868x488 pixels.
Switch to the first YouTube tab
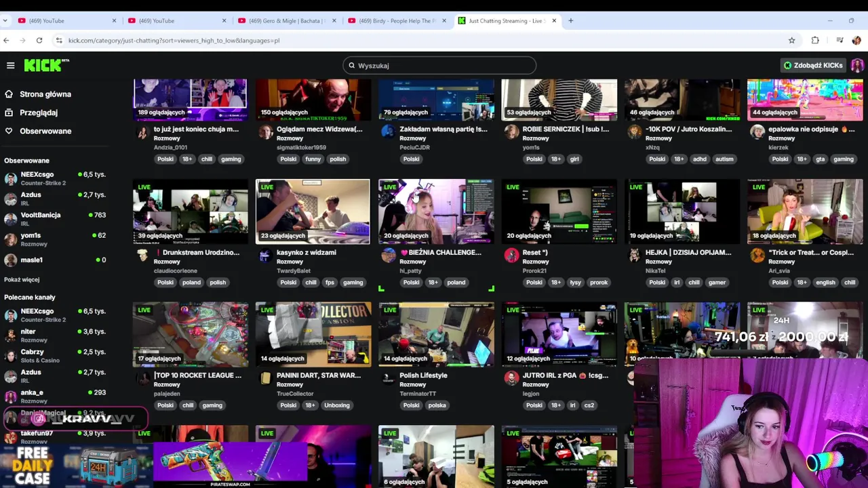point(66,20)
